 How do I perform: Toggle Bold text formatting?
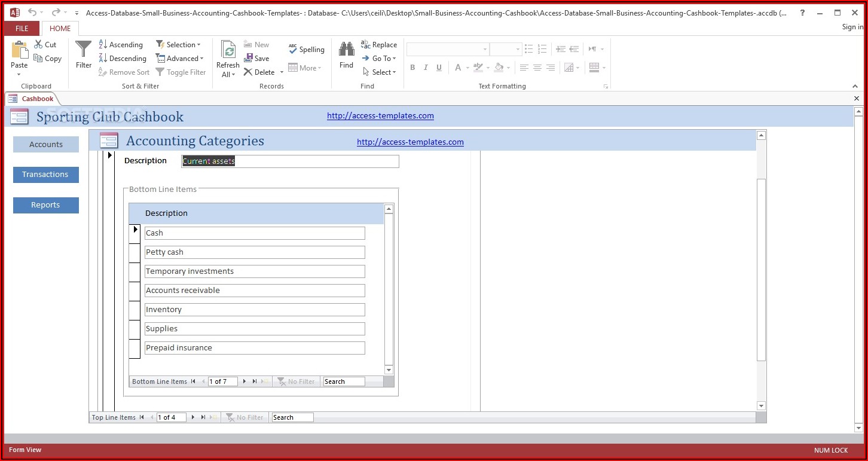[412, 68]
